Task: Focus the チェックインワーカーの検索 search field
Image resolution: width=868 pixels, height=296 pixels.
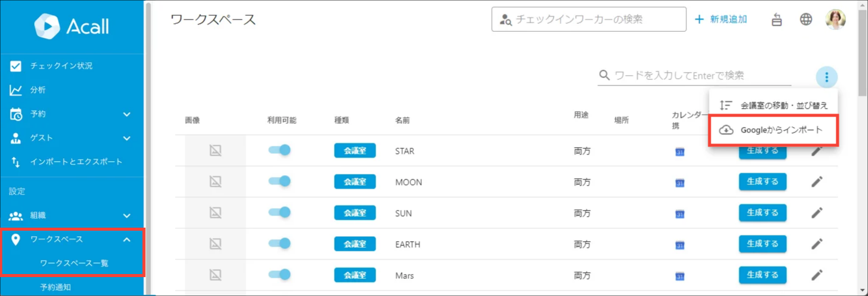Action: (589, 20)
